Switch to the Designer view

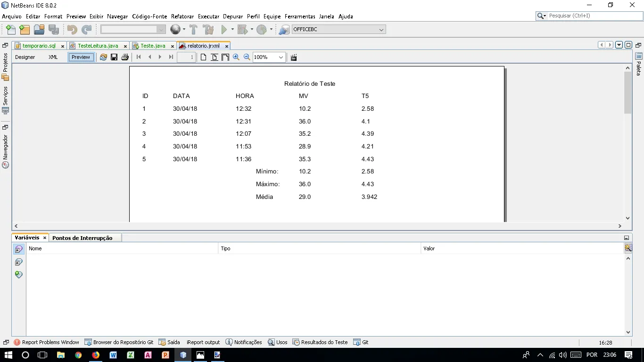point(25,57)
